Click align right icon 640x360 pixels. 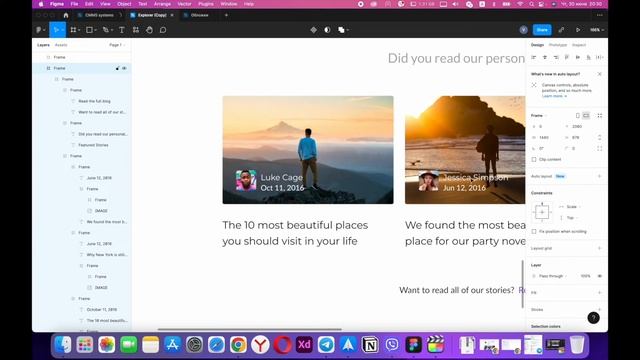coord(556,58)
